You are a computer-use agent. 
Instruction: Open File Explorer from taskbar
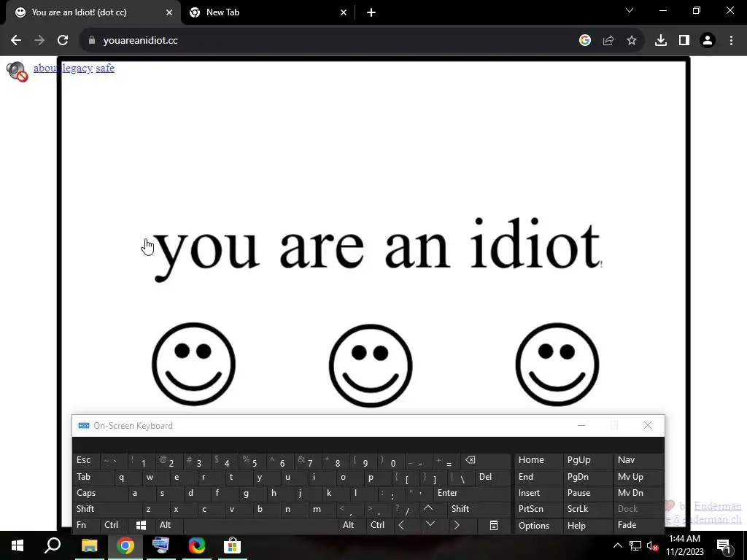point(89,545)
